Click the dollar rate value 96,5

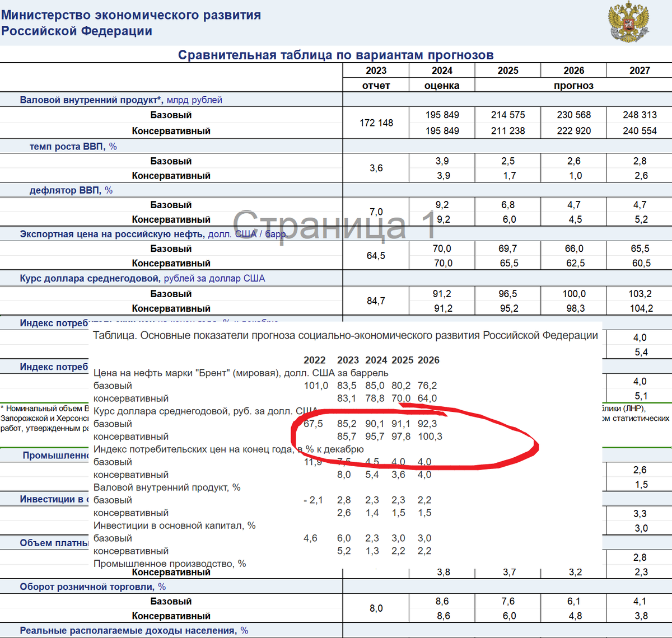click(x=508, y=293)
